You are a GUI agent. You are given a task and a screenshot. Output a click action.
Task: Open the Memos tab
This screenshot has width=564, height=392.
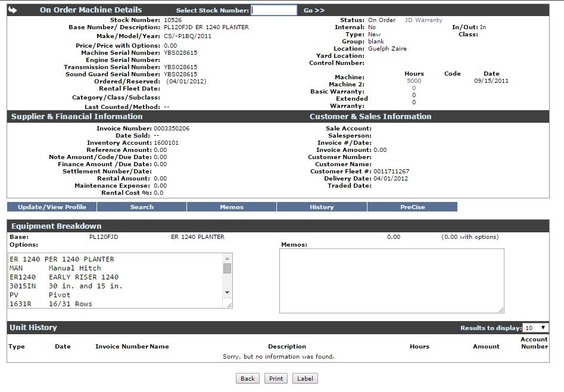point(232,207)
